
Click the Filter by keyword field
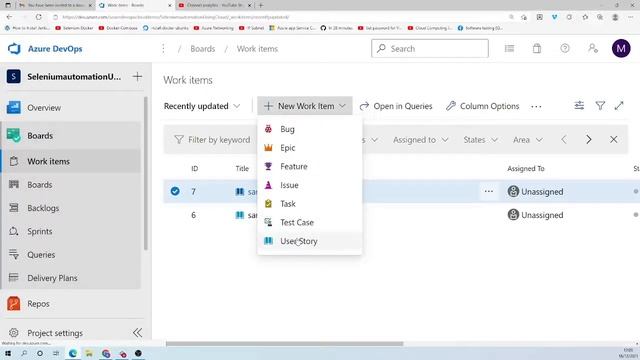[212, 140]
